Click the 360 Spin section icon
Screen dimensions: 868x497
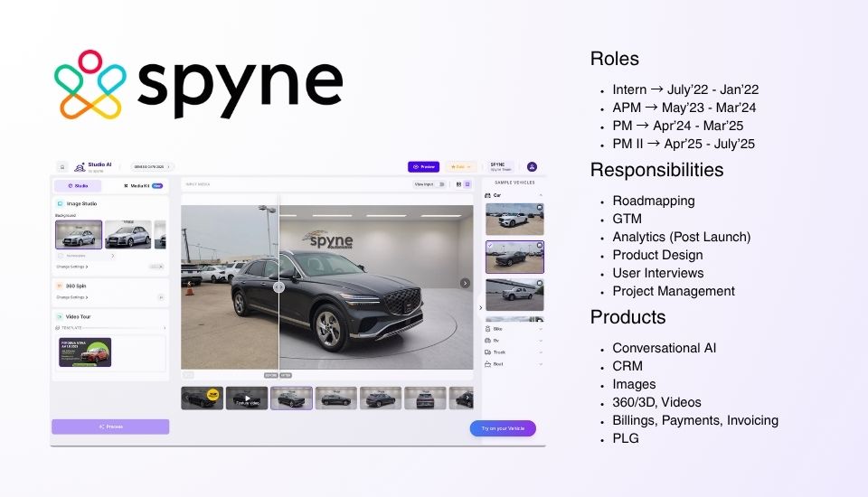(60, 286)
